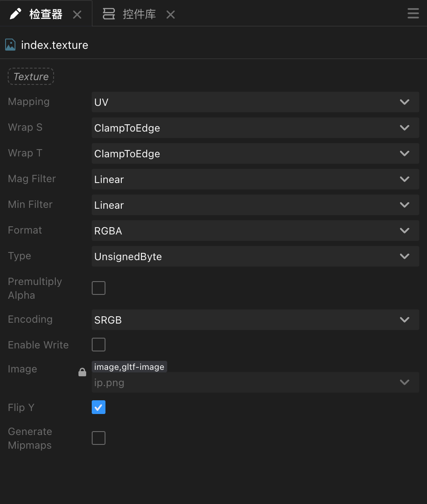Click the image file icon beside index.texture
The height and width of the screenshot is (504, 427).
(10, 45)
